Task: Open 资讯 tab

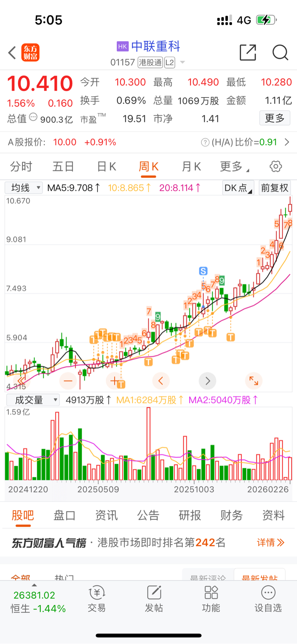Action: point(106,515)
